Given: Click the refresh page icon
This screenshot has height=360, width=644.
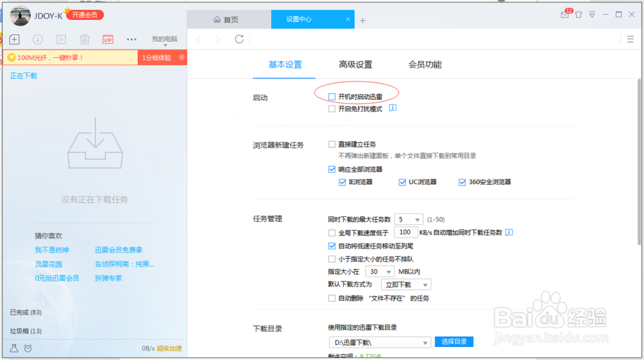Looking at the screenshot, I should click(x=239, y=39).
